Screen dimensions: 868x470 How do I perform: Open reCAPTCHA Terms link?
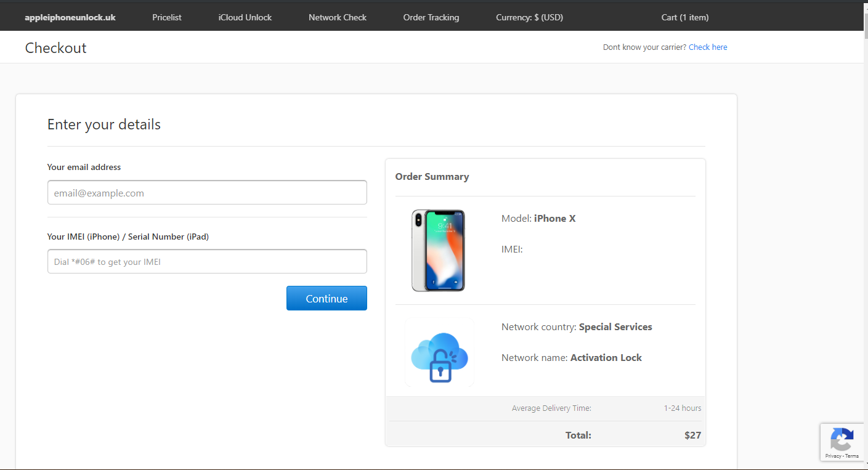[x=852, y=456]
